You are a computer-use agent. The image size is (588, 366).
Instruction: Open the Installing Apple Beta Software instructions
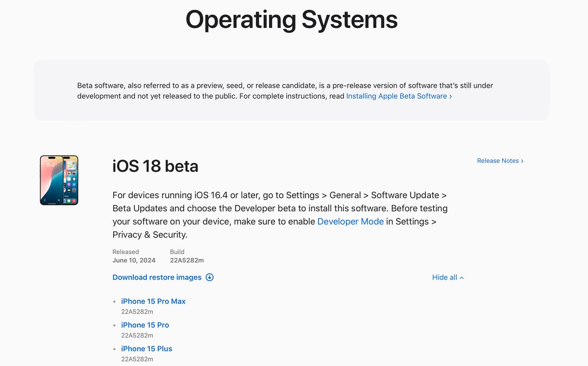(397, 96)
